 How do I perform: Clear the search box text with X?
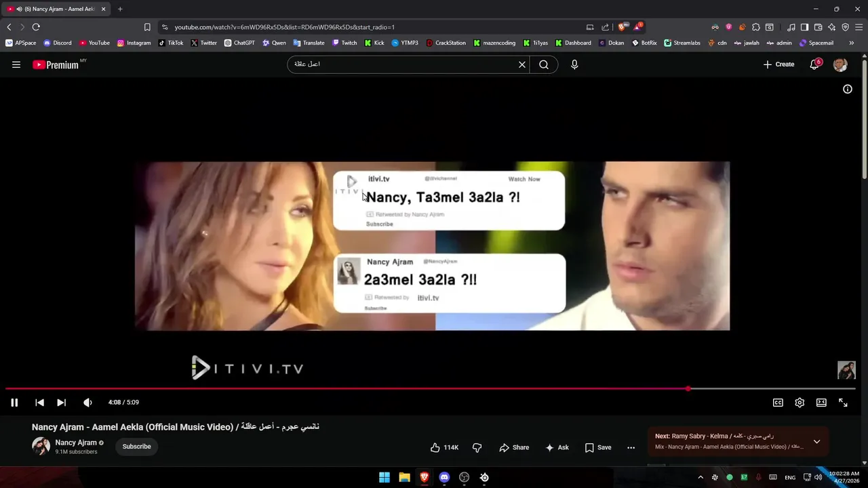(x=522, y=64)
